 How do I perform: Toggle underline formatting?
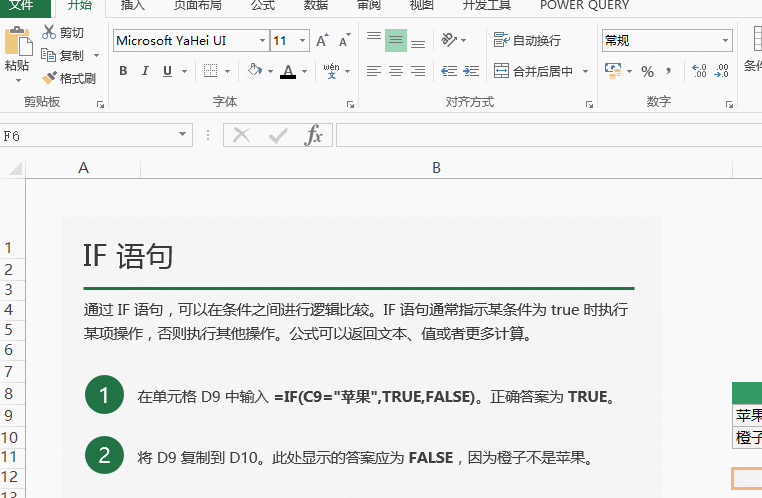(168, 71)
